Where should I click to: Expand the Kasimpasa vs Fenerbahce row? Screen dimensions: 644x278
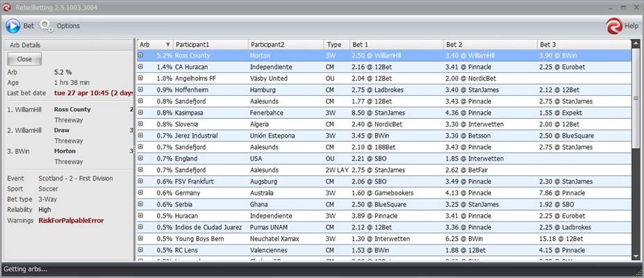(x=141, y=113)
